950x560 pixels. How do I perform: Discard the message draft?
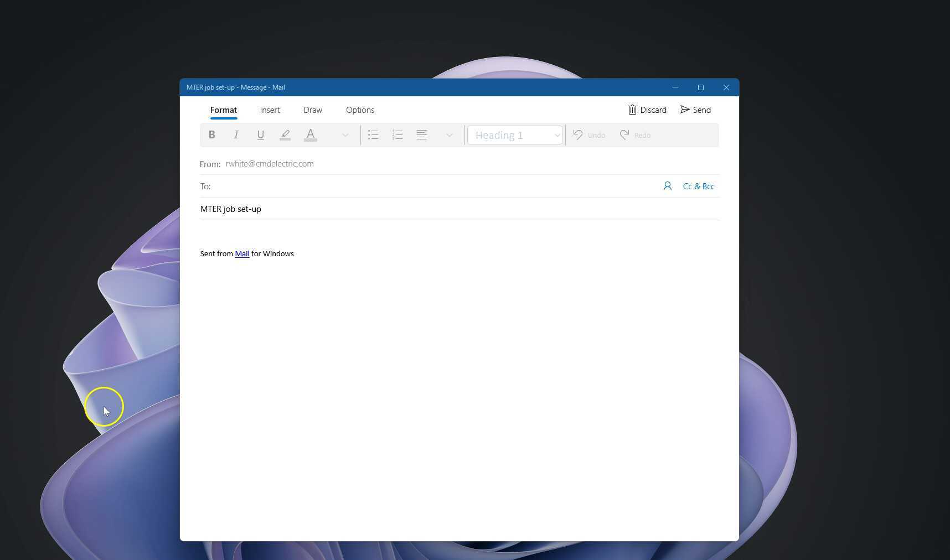647,110
